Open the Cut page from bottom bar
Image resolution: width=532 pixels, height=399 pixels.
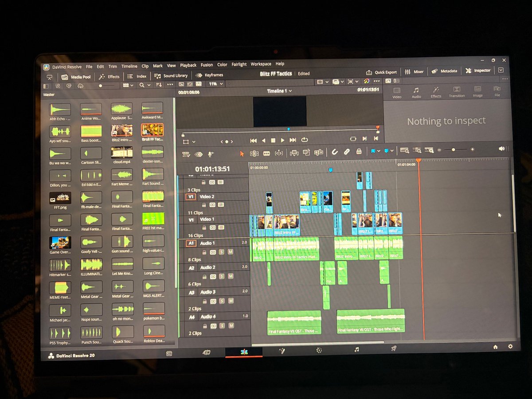[206, 352]
